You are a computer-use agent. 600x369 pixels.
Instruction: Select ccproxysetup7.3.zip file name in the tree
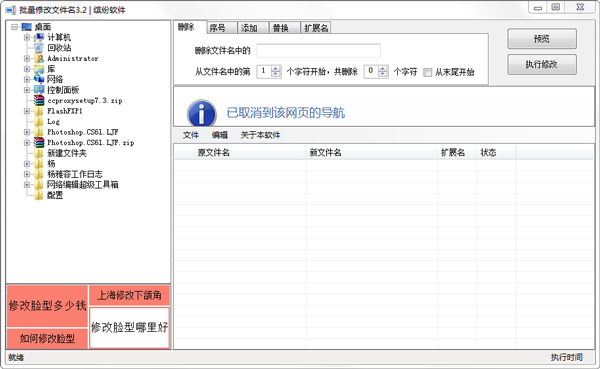click(85, 101)
